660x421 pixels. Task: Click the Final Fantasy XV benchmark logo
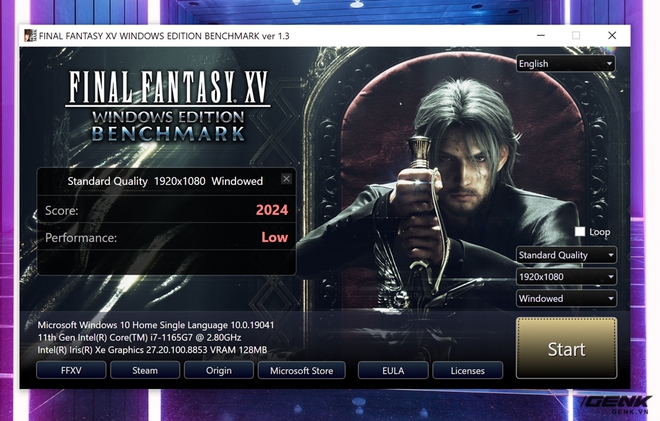pos(168,106)
